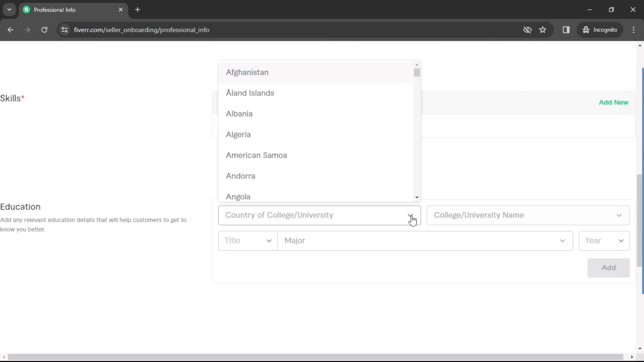Select Afghanistan from country dropdown
The height and width of the screenshot is (362, 644).
pos(247,72)
